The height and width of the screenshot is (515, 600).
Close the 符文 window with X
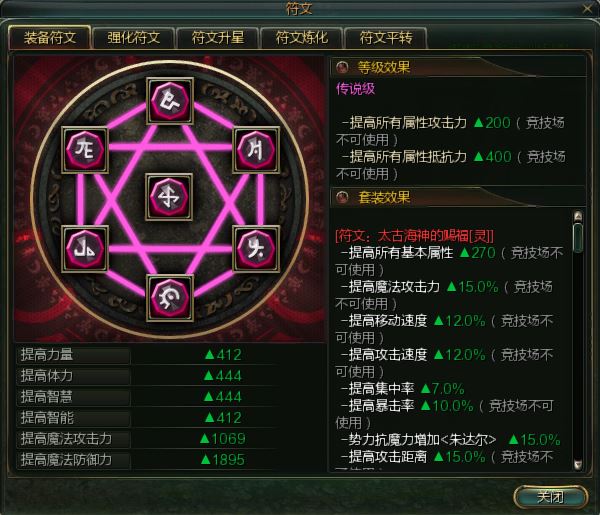pyautogui.click(x=587, y=8)
